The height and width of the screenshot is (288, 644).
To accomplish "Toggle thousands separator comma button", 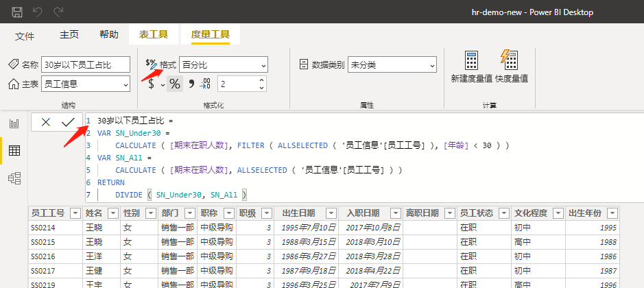I will click(191, 84).
